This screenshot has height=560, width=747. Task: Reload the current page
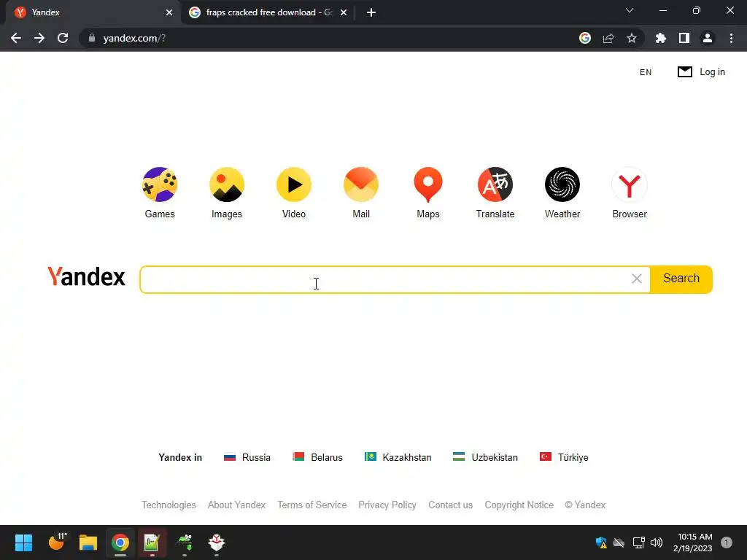tap(63, 38)
